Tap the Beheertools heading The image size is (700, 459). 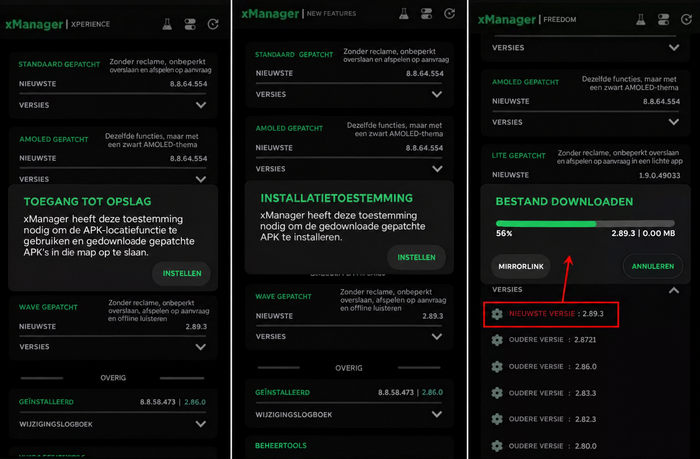[x=281, y=446]
